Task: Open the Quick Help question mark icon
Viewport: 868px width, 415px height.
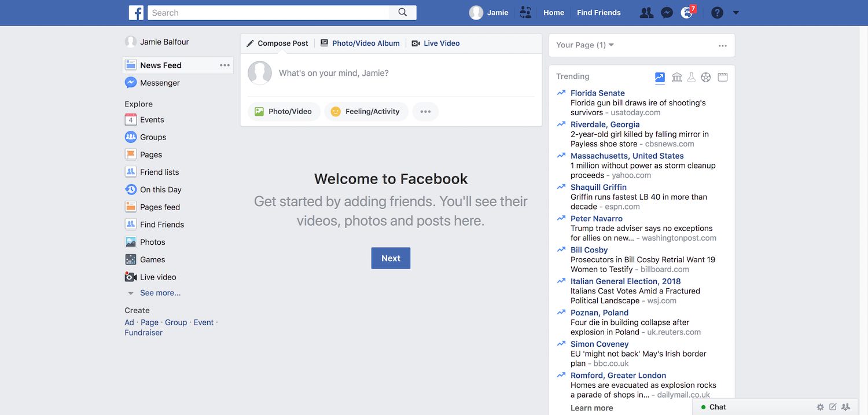Action: click(717, 12)
